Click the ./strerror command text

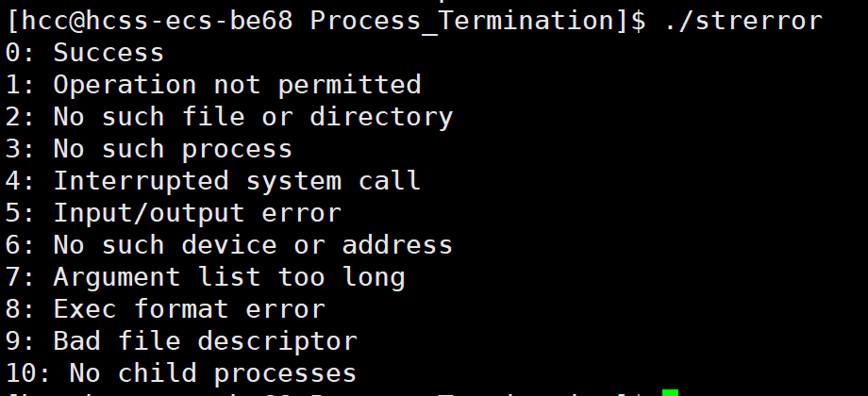tap(743, 21)
